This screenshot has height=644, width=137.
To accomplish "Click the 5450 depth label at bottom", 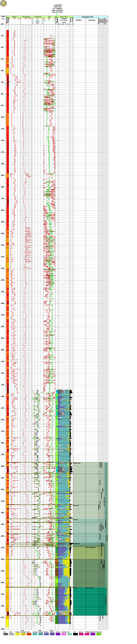I will point(2,629).
